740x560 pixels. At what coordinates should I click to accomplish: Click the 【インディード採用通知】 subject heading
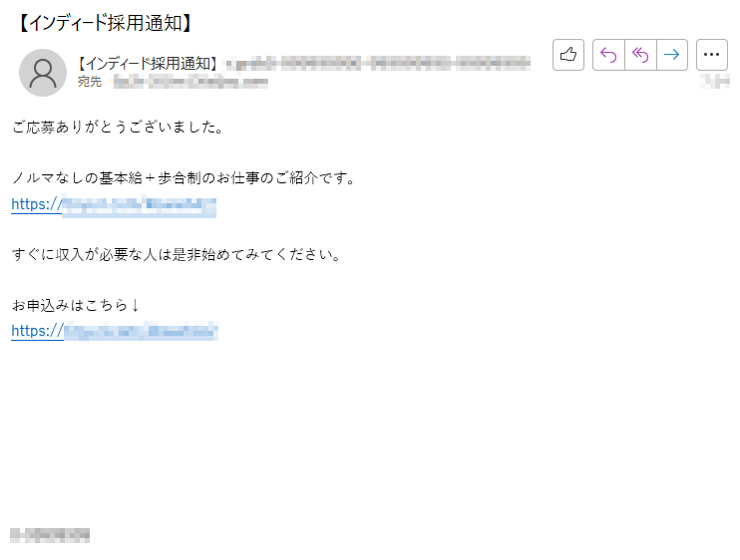104,23
